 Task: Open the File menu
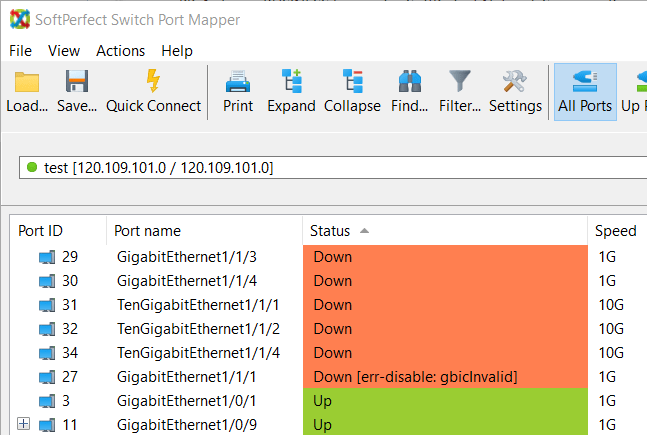tap(20, 51)
